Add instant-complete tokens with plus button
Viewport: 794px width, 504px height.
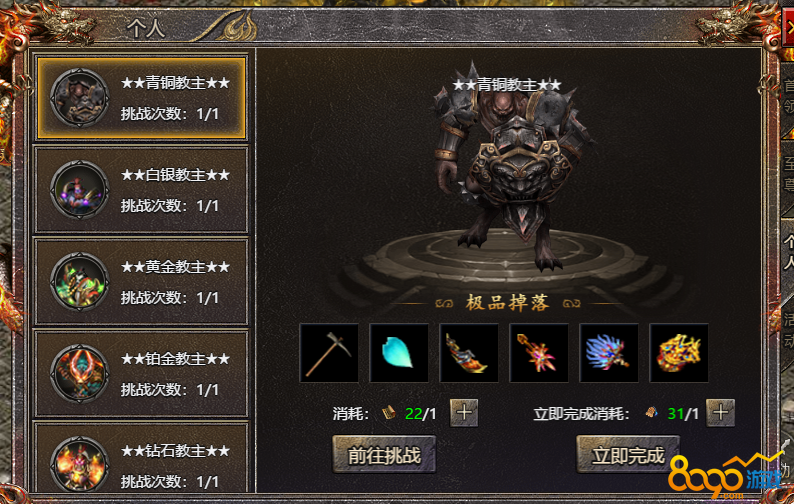pos(721,413)
